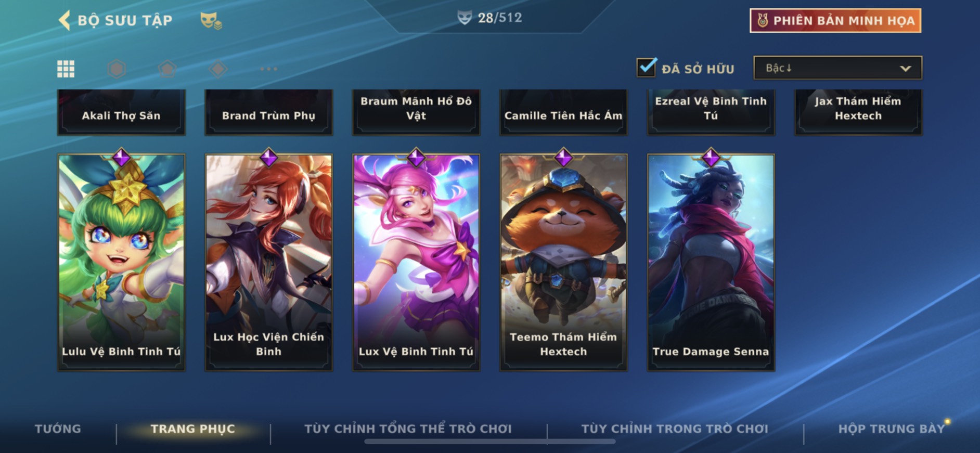Click the purple gem on Teemo card
Viewport: 980px width, 453px height.
(563, 157)
